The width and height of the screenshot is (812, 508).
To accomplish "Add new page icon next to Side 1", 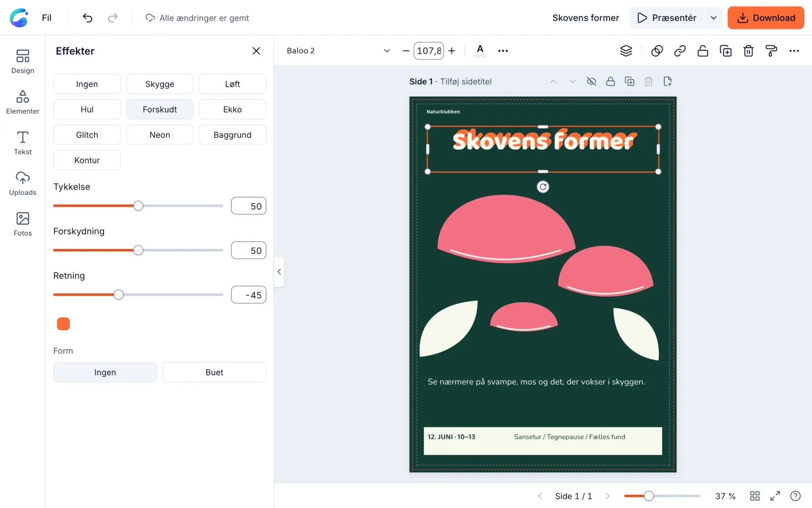I will tap(668, 81).
